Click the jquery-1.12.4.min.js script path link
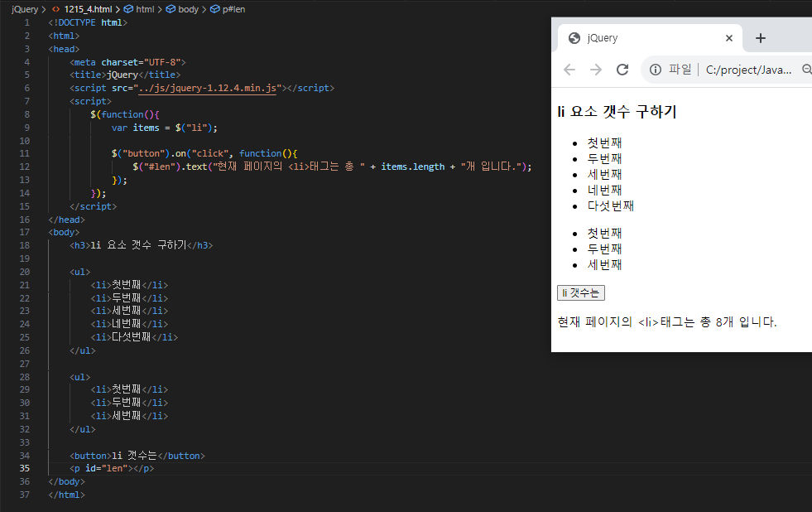812x512 pixels. coord(208,88)
